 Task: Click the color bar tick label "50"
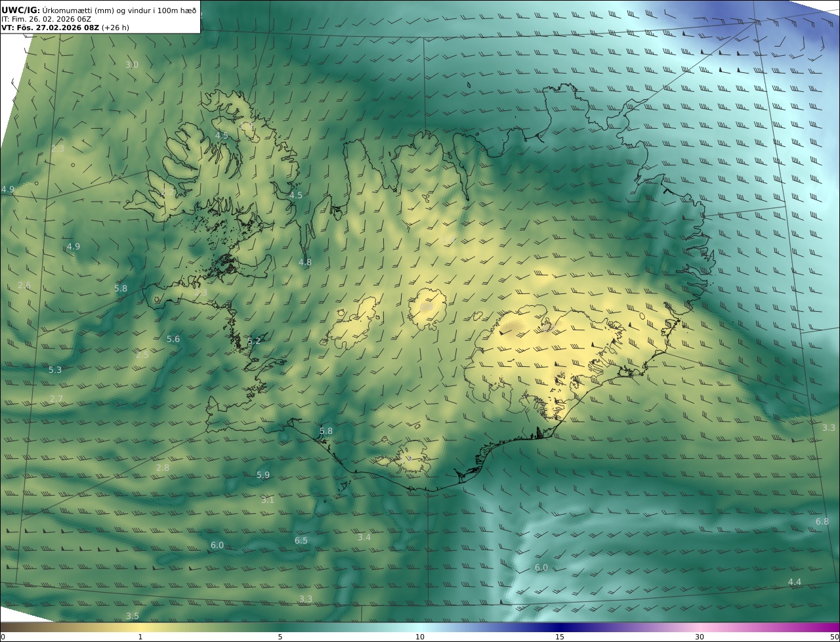coord(835,637)
